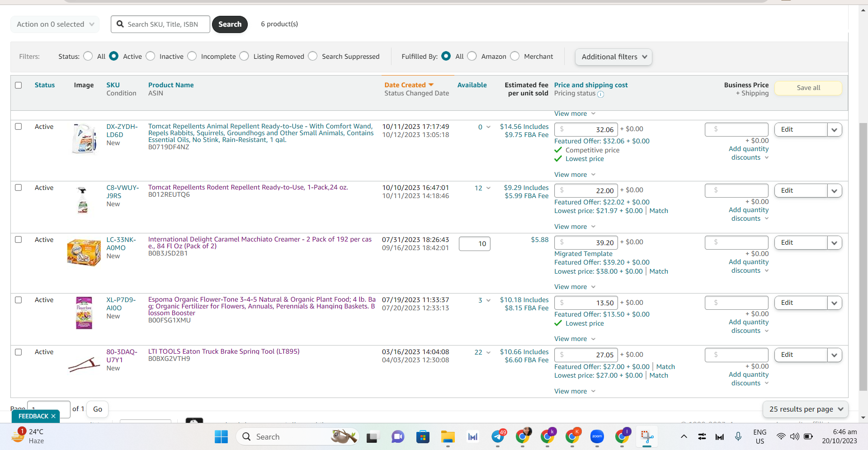
Task: Click Match next to Lowest price $21.97
Action: coord(659,211)
